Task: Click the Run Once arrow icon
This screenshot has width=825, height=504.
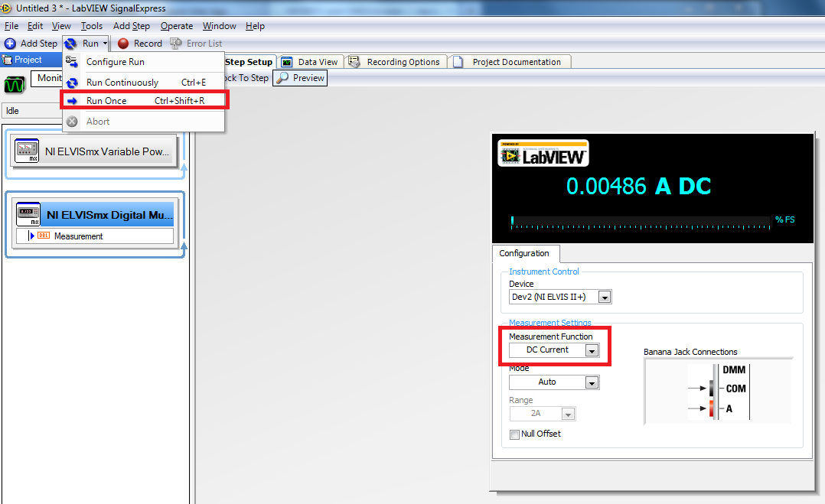Action: click(72, 101)
